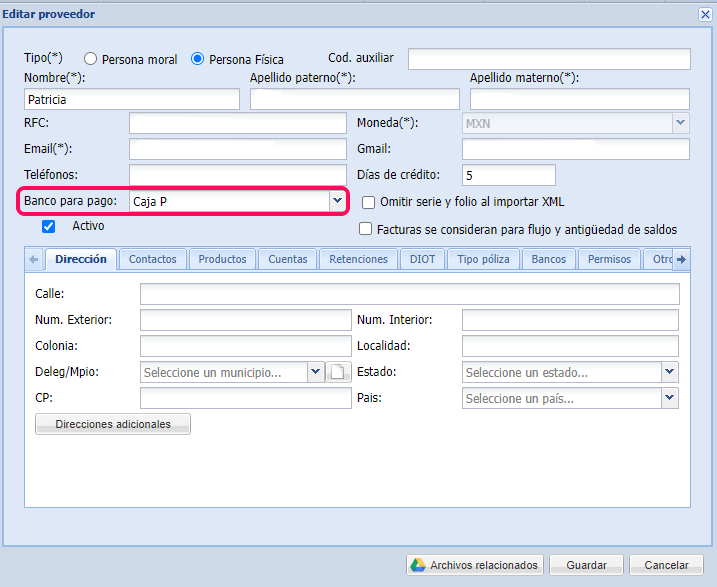Open the País dropdown list
The width and height of the screenshot is (717, 587).
669,398
